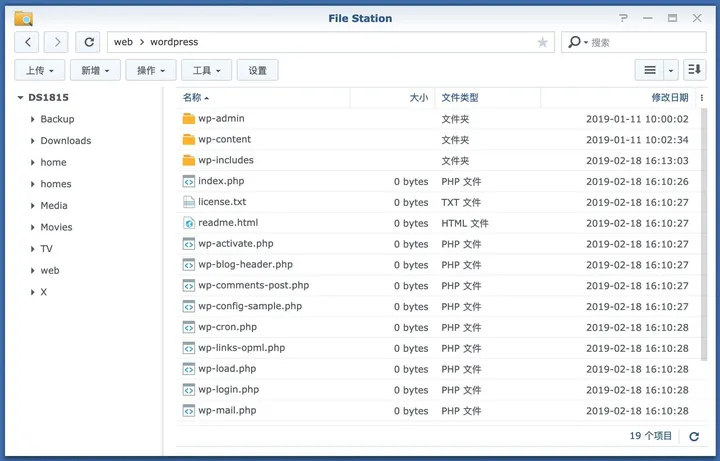Select the wp-admin folder icon
The height and width of the screenshot is (461, 720).
click(x=189, y=119)
